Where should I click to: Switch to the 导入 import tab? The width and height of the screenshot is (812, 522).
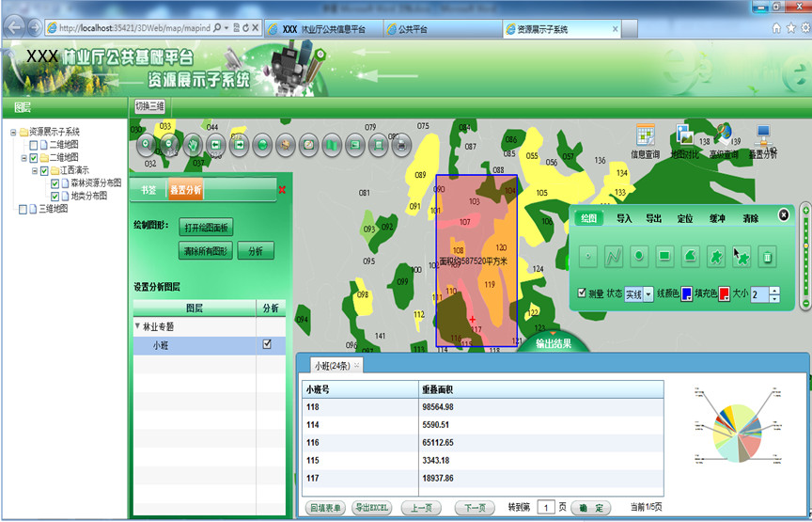pos(624,218)
